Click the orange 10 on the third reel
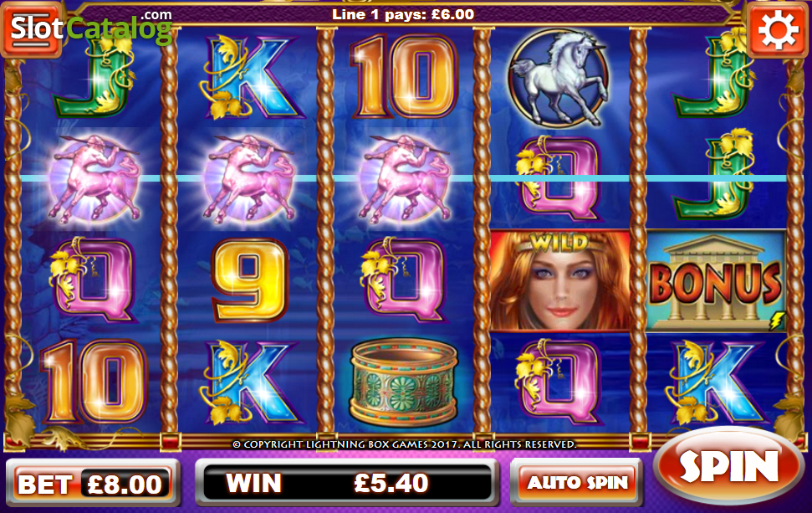The image size is (812, 513). click(x=405, y=77)
